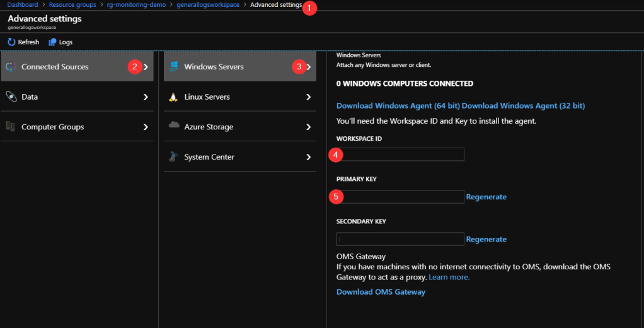Regenerate the primary key
644x328 pixels.
pyautogui.click(x=486, y=197)
